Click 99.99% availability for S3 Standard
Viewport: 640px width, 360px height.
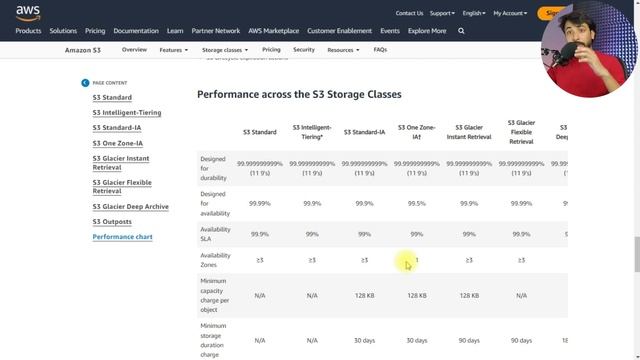tap(260, 204)
